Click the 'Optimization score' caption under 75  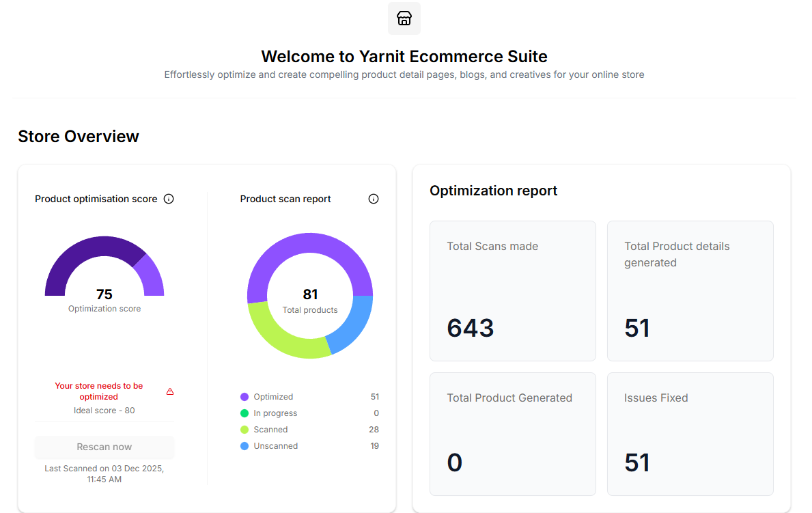coord(104,309)
